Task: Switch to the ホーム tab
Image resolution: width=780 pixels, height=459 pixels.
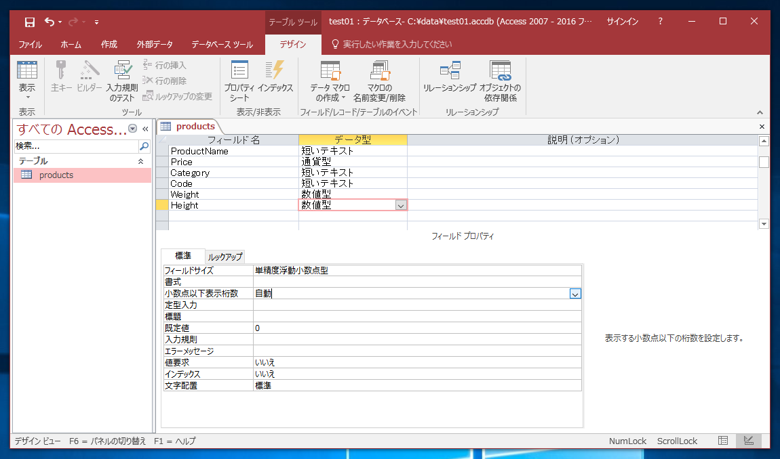Action: click(71, 44)
